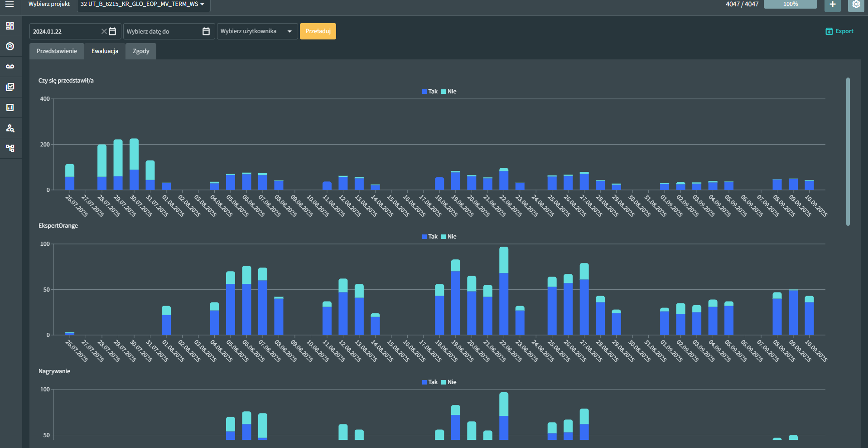Switch to the Przedstawienie tab
The height and width of the screenshot is (448, 868).
click(57, 51)
